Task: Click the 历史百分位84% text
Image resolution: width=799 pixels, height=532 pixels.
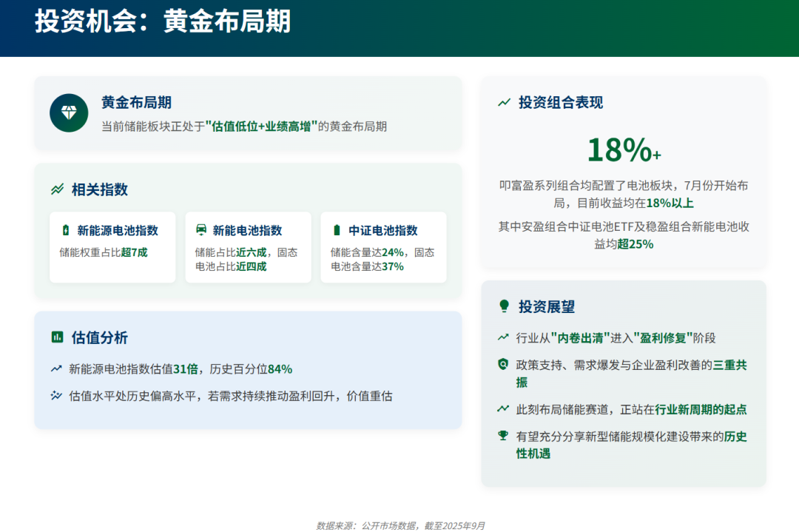Action: click(251, 368)
